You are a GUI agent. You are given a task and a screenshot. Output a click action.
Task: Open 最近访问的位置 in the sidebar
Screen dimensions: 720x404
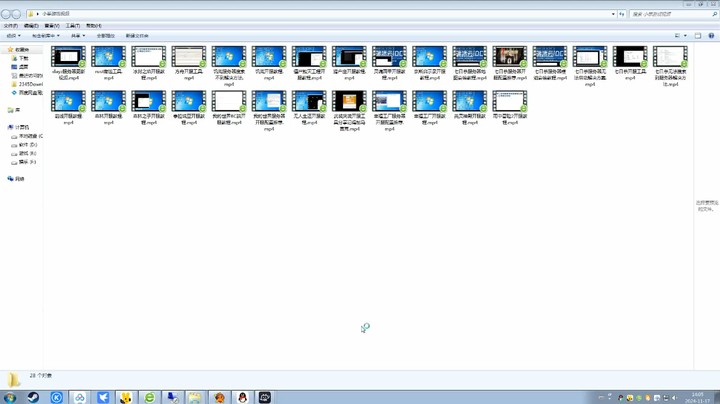click(x=27, y=75)
